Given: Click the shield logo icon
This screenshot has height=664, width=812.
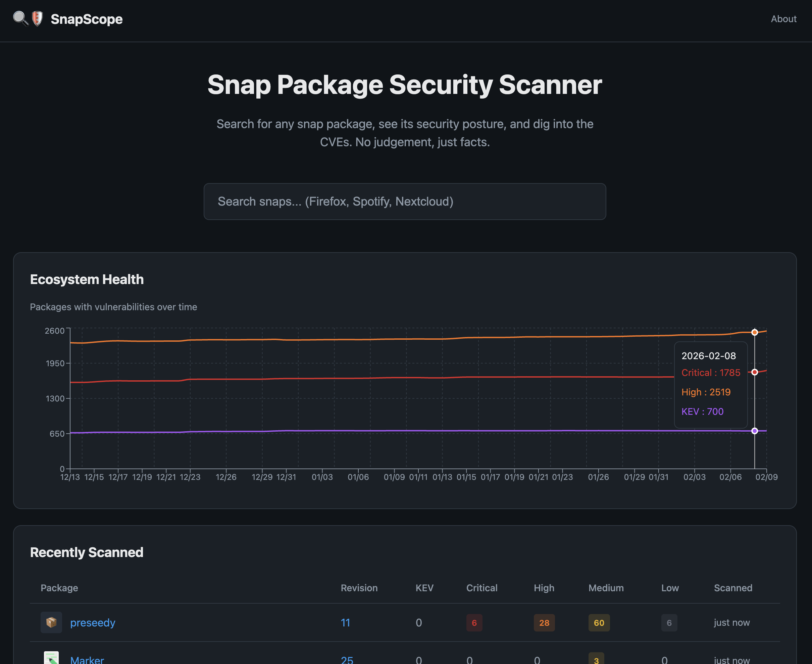Looking at the screenshot, I should [x=37, y=18].
